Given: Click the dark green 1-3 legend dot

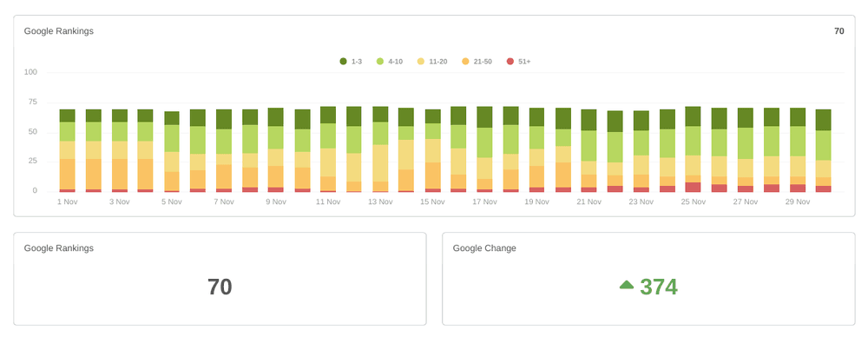Looking at the screenshot, I should coord(343,62).
